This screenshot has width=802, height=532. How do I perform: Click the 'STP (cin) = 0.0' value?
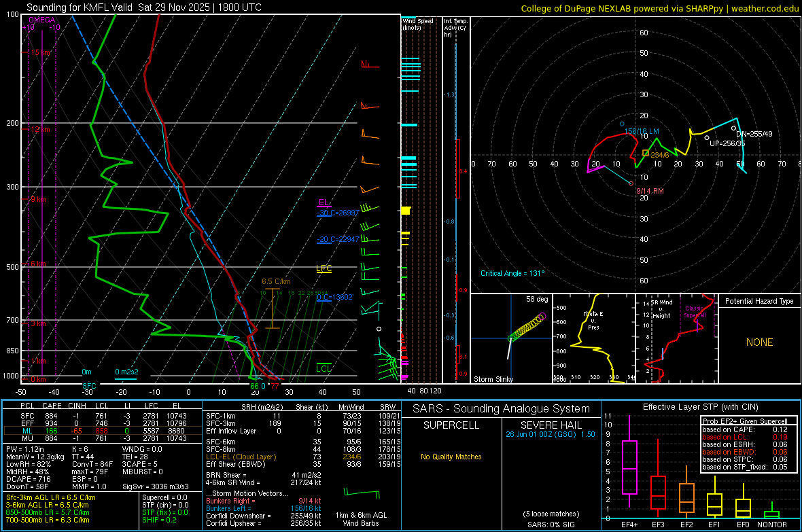click(165, 505)
